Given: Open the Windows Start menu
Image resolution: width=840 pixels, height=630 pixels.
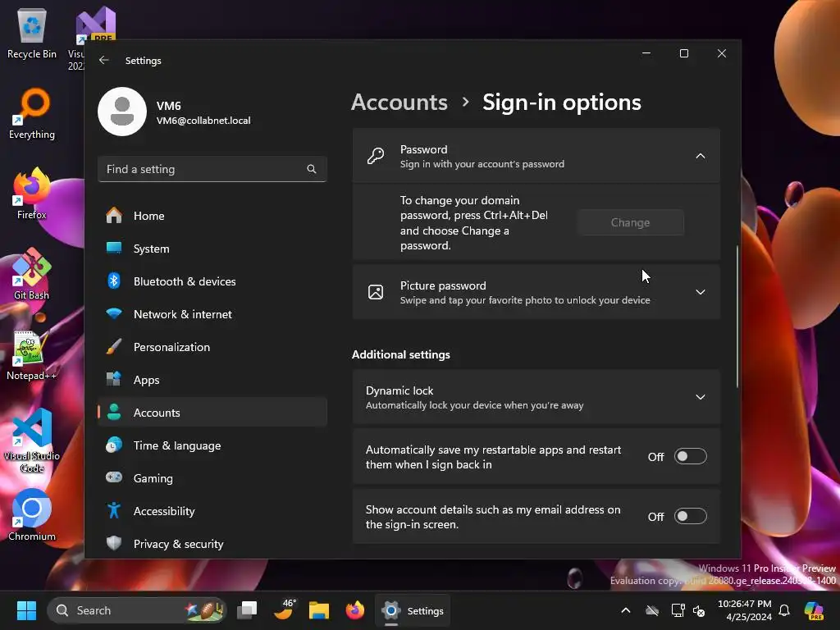Looking at the screenshot, I should (26, 610).
